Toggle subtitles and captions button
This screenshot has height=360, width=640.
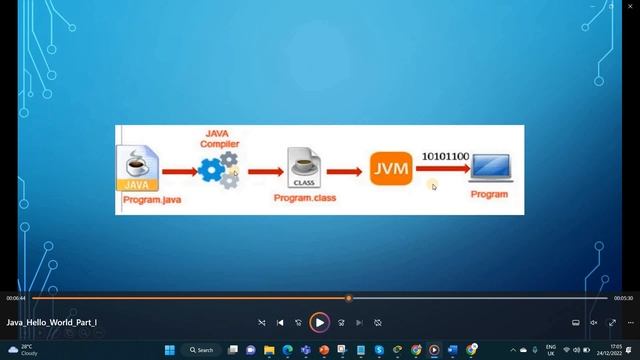coord(576,323)
